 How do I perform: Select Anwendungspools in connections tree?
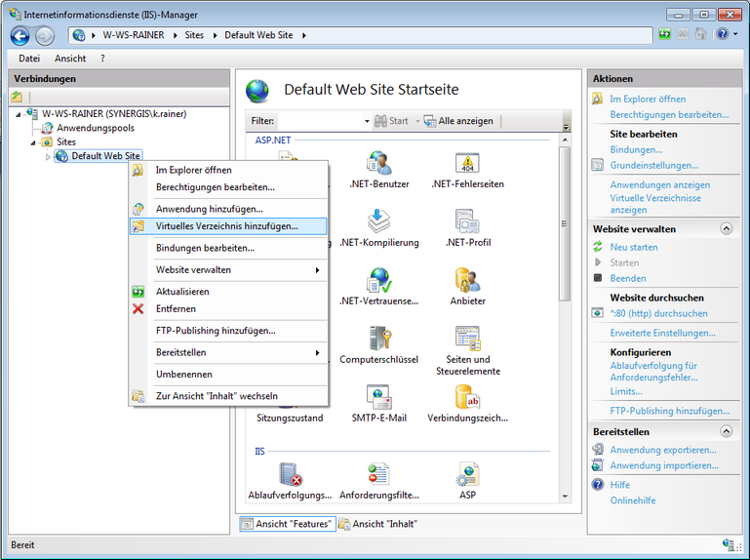96,128
